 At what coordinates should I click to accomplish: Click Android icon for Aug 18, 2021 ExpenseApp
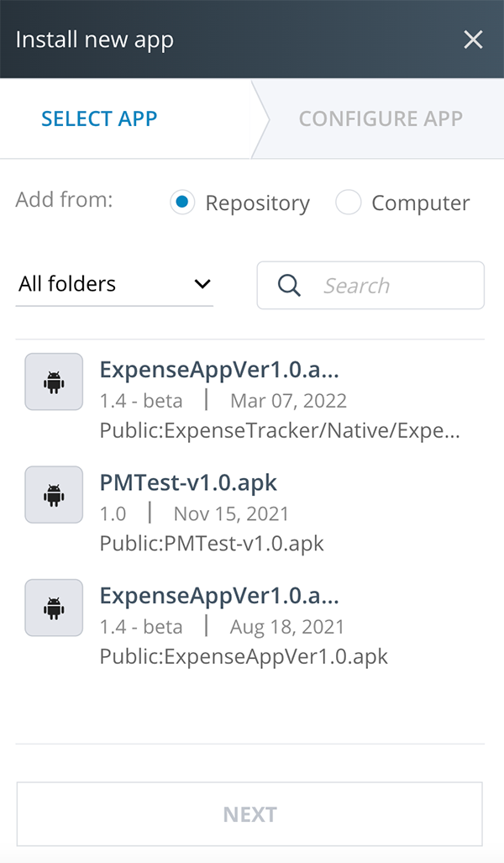pos(54,608)
